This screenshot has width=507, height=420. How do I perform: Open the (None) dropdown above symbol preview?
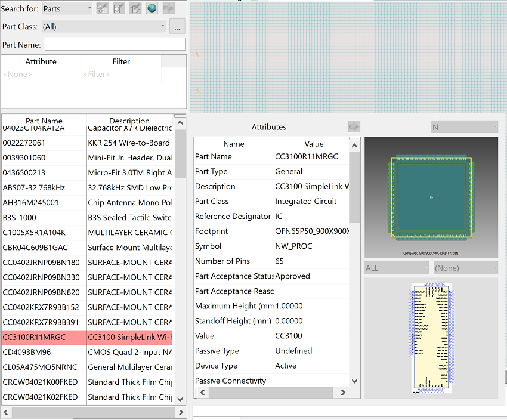[x=466, y=268]
